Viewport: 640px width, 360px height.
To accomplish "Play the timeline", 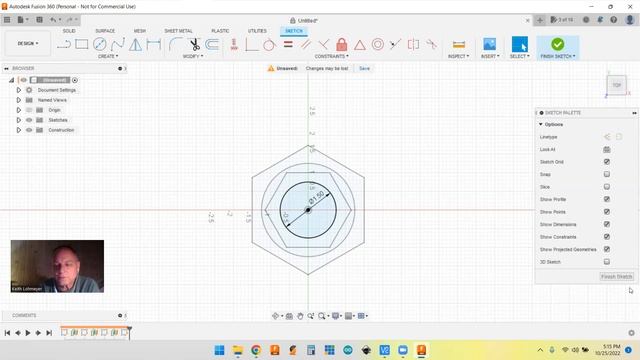I will pyautogui.click(x=28, y=333).
